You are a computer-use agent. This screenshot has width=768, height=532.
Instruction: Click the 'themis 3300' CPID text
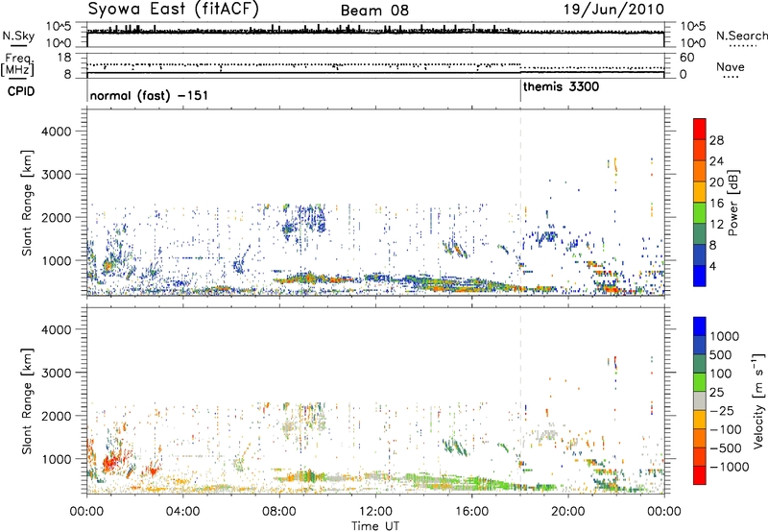tap(561, 87)
